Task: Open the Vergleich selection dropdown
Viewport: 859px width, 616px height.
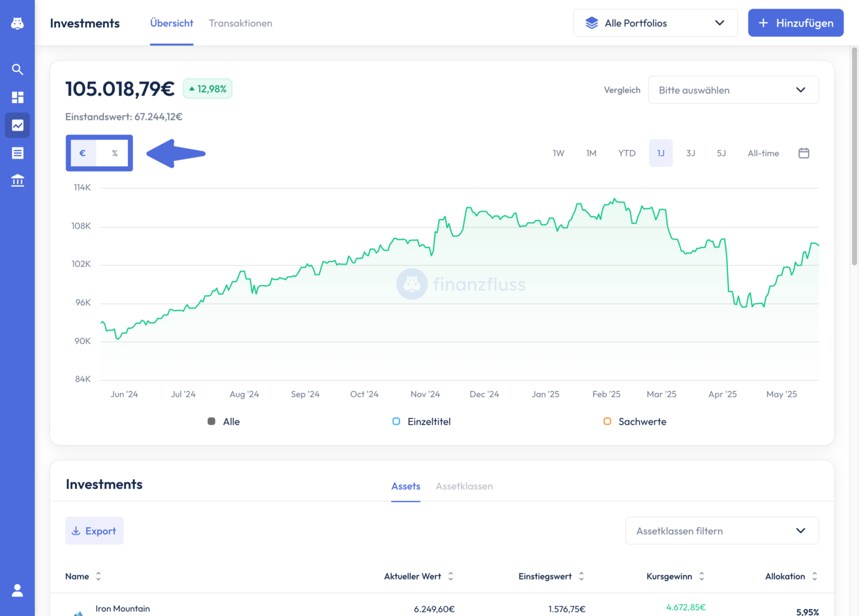Action: click(x=733, y=90)
